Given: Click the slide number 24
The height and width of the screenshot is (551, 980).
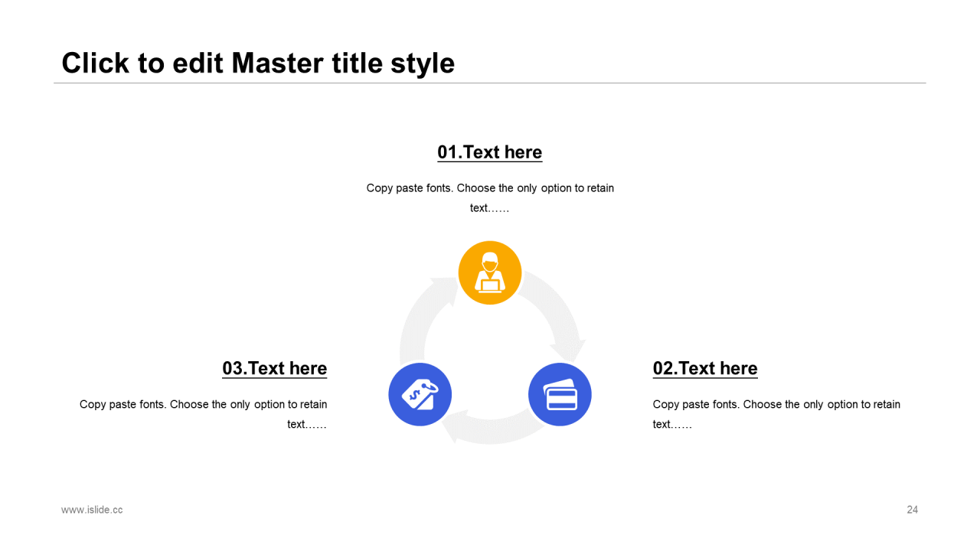Looking at the screenshot, I should pos(912,510).
